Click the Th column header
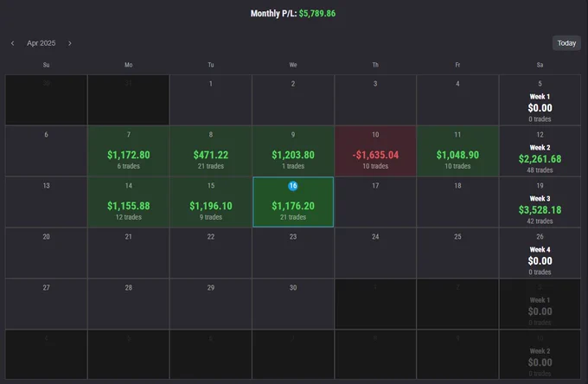This screenshot has height=384, width=588. pos(375,65)
